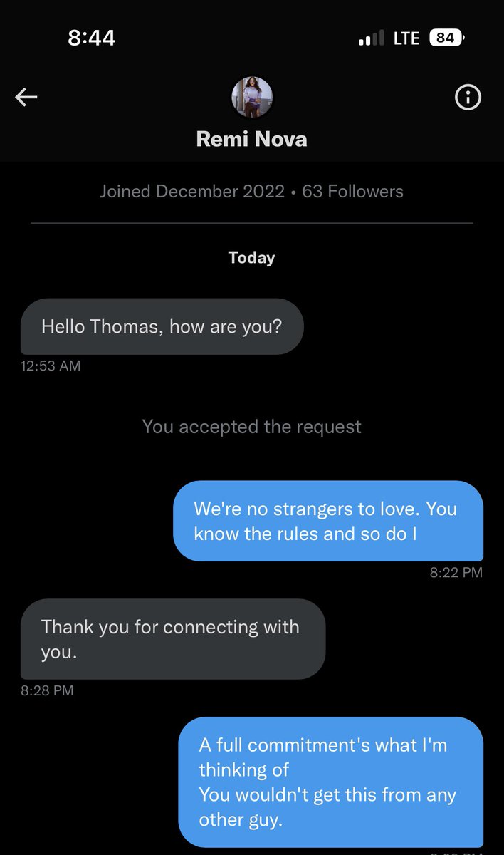Tap the LTE network indicator
The image size is (504, 855).
(406, 38)
